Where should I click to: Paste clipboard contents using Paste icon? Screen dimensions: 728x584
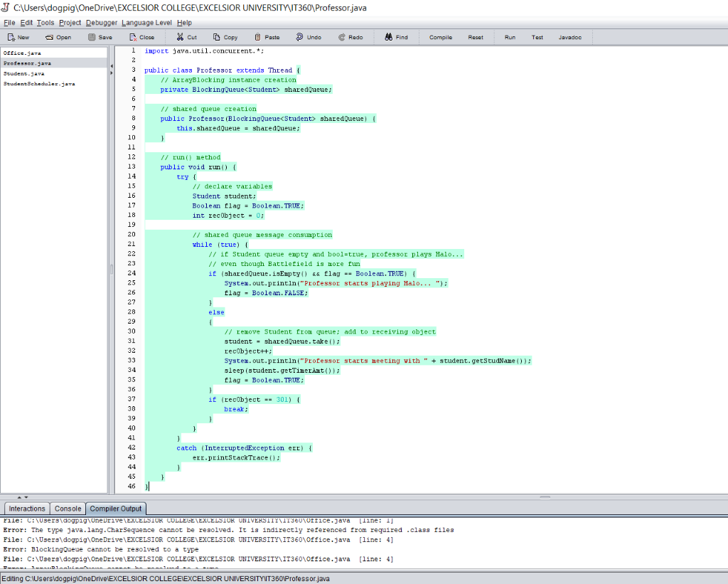(269, 37)
